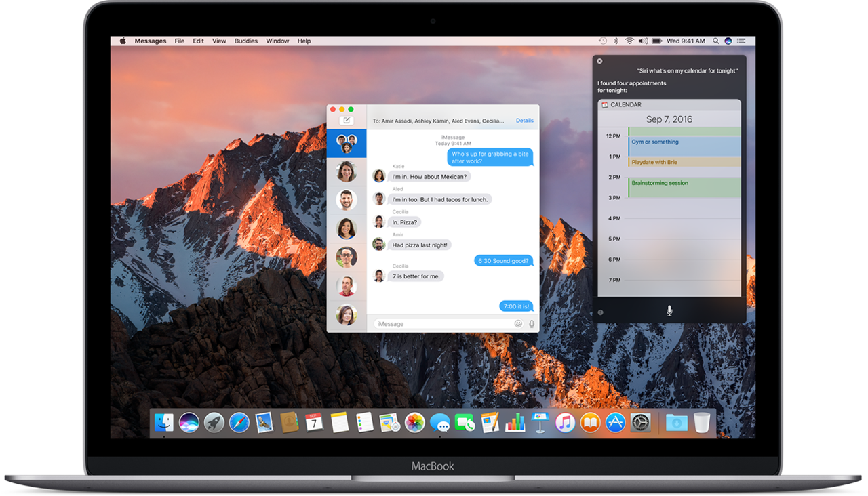The height and width of the screenshot is (496, 868).
Task: Open Contacts book icon in dock
Action: [290, 423]
